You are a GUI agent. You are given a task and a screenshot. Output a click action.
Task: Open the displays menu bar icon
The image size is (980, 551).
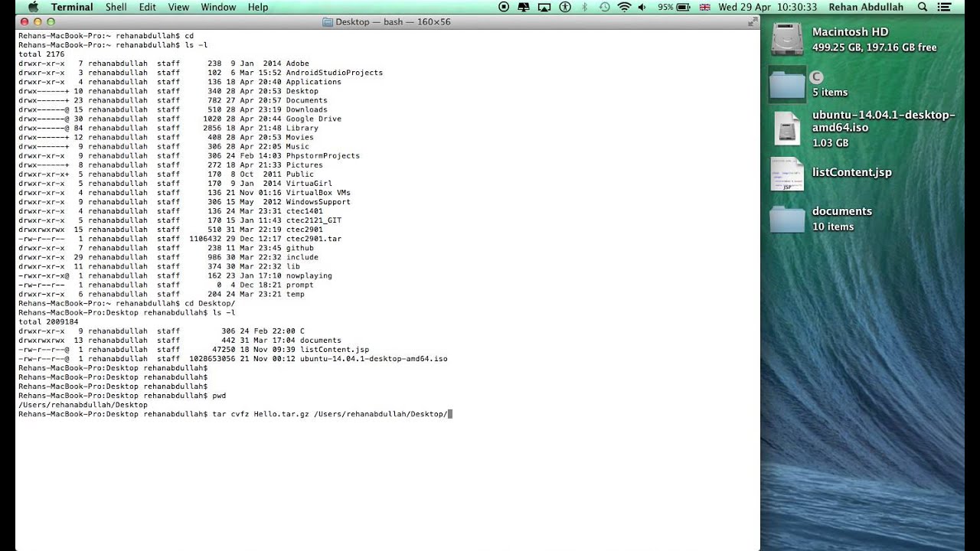pos(524,7)
